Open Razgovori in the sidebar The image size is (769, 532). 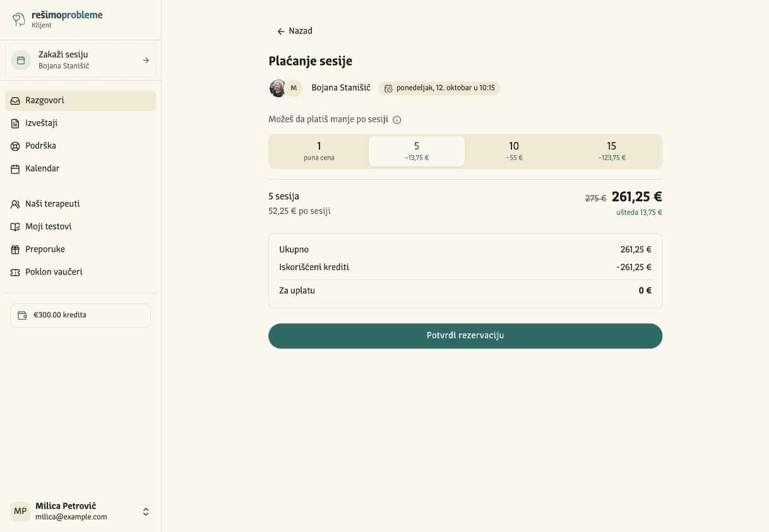(x=81, y=101)
